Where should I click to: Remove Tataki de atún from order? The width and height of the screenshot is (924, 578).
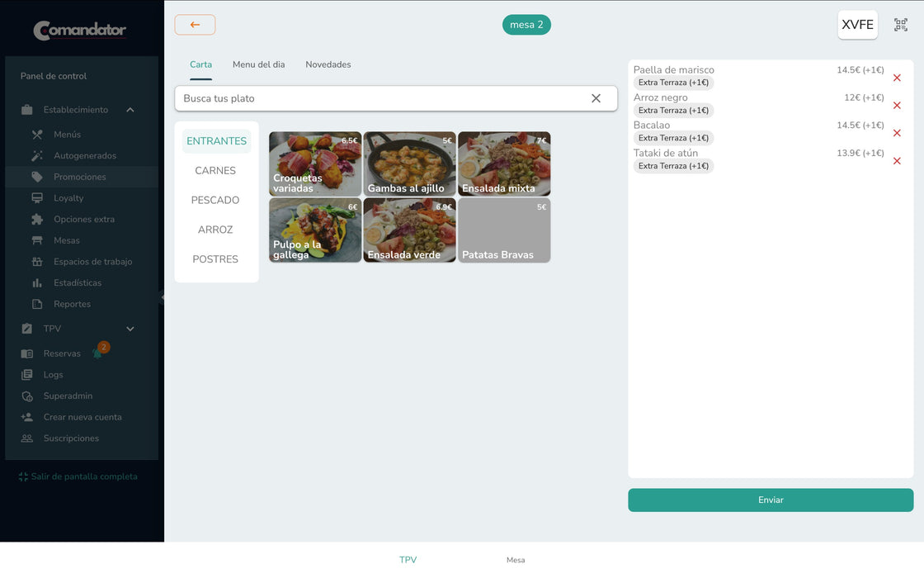[897, 161]
